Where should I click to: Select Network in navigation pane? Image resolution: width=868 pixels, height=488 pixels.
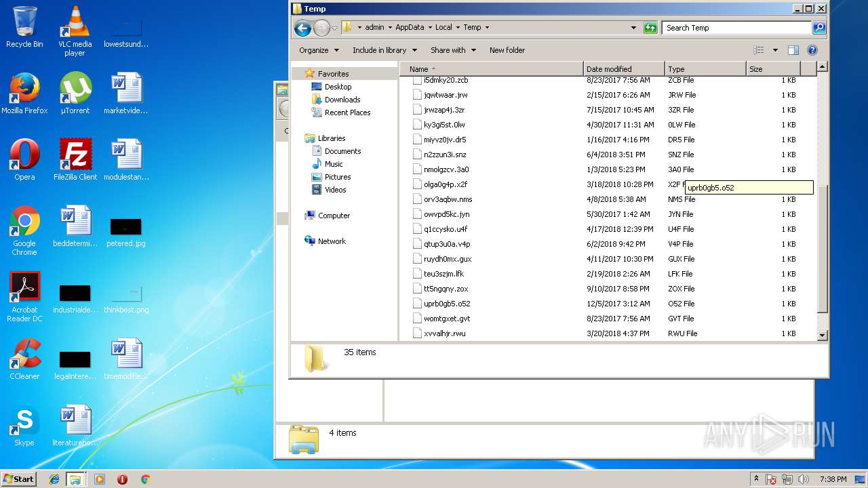[x=332, y=241]
